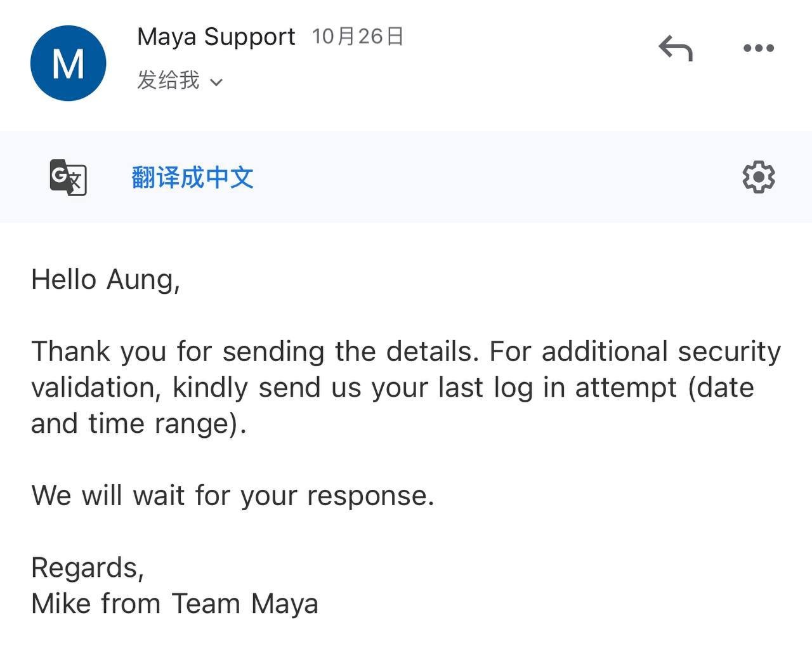Tap the 发给我 recipient label
This screenshot has height=646, width=812.
pyautogui.click(x=168, y=81)
